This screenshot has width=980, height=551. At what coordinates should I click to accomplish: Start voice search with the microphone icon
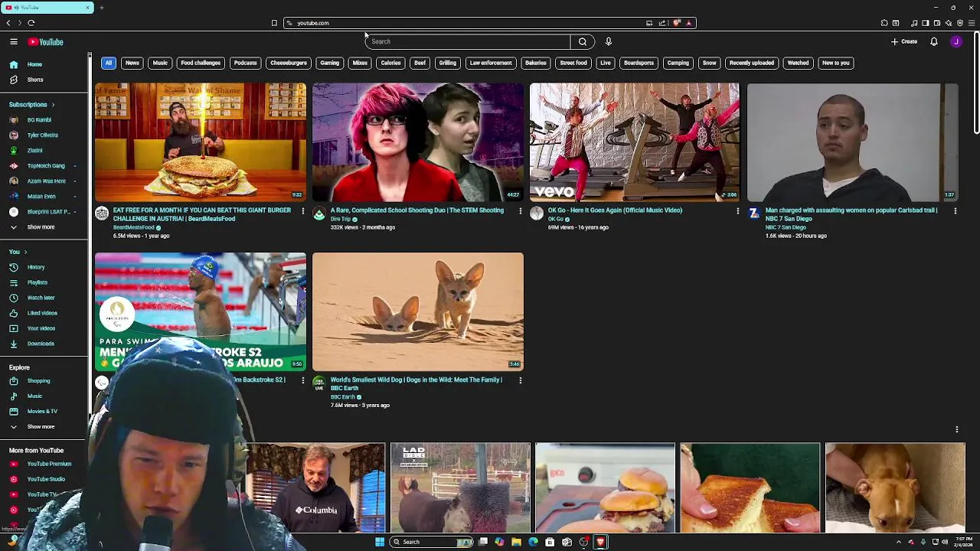point(609,41)
